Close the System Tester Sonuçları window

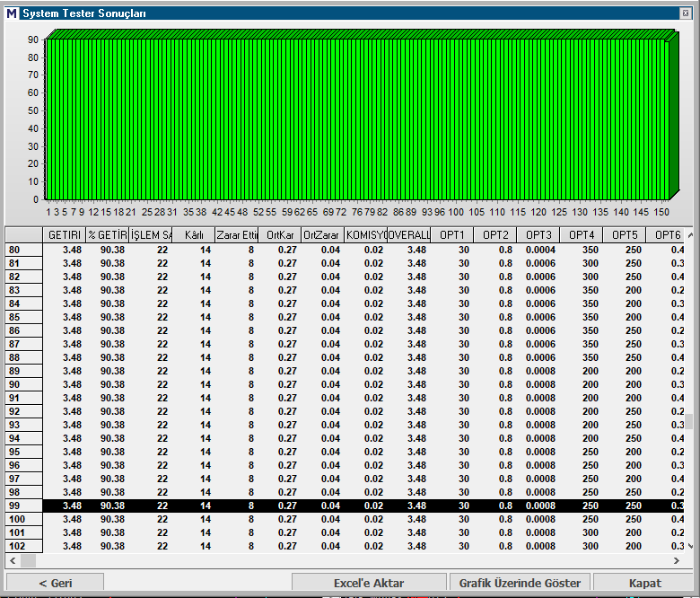tap(686, 13)
